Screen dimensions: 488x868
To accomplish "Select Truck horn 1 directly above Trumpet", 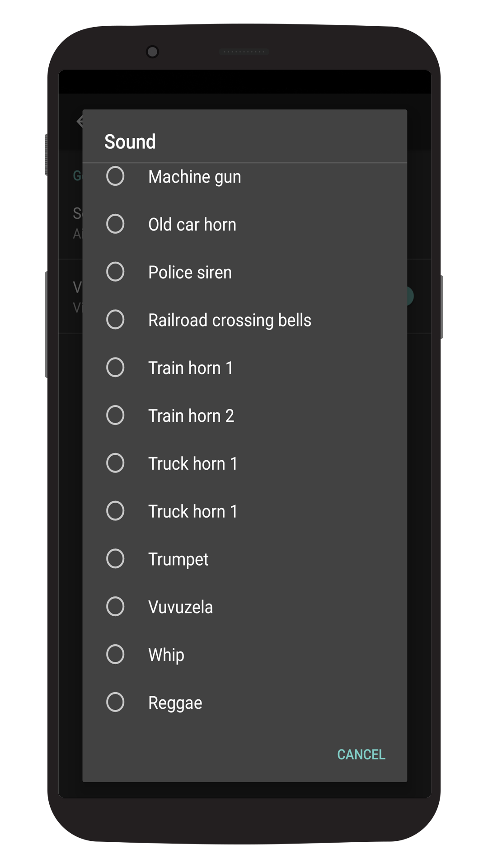I will coord(115,511).
